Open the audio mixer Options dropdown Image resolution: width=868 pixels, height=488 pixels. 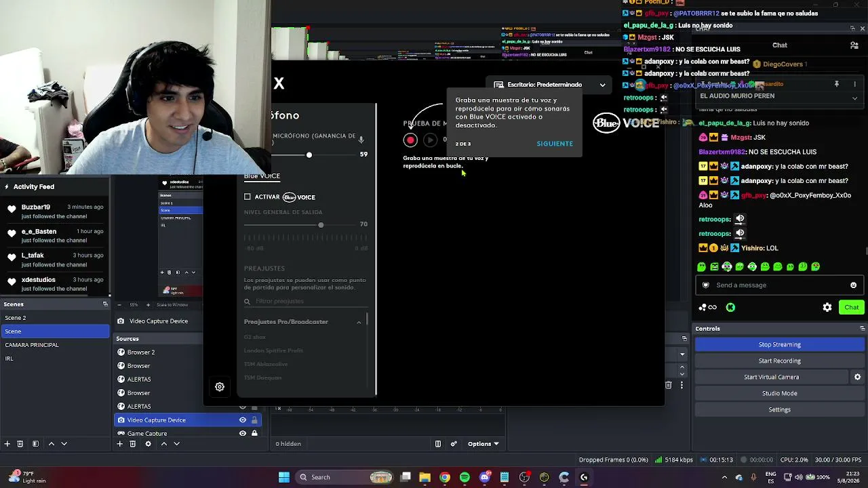tap(483, 444)
